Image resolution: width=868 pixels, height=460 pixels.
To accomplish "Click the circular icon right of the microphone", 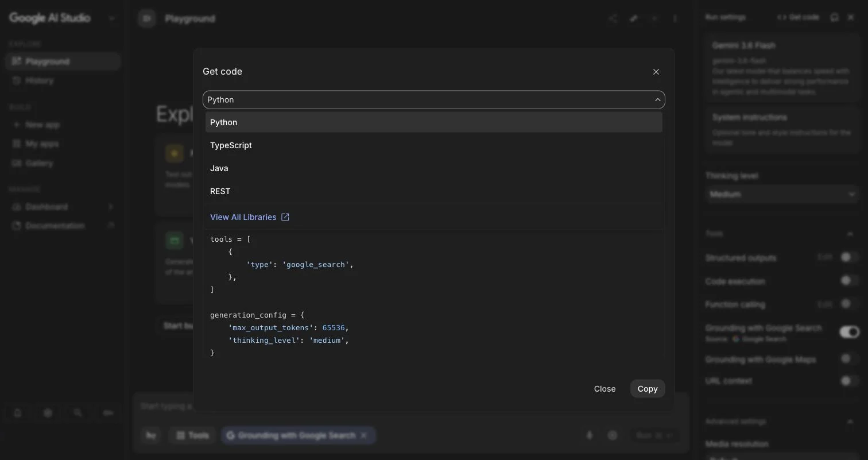I will (613, 435).
